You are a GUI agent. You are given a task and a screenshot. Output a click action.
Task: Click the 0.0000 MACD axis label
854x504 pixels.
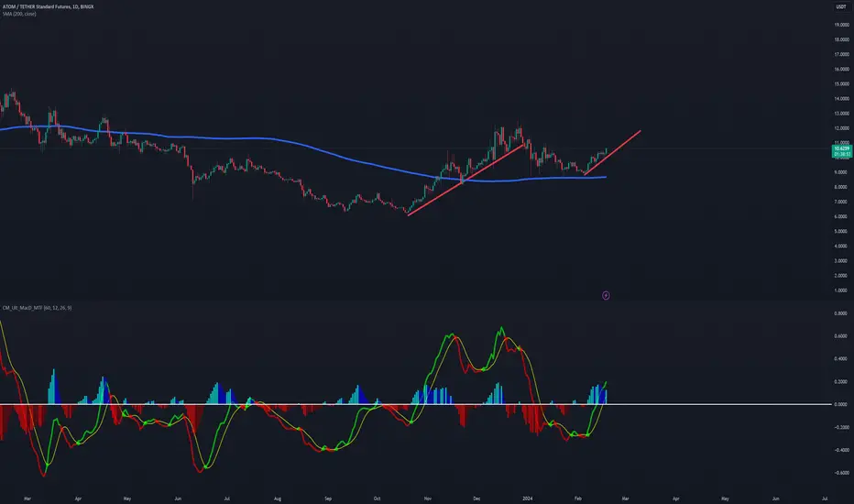coord(841,404)
